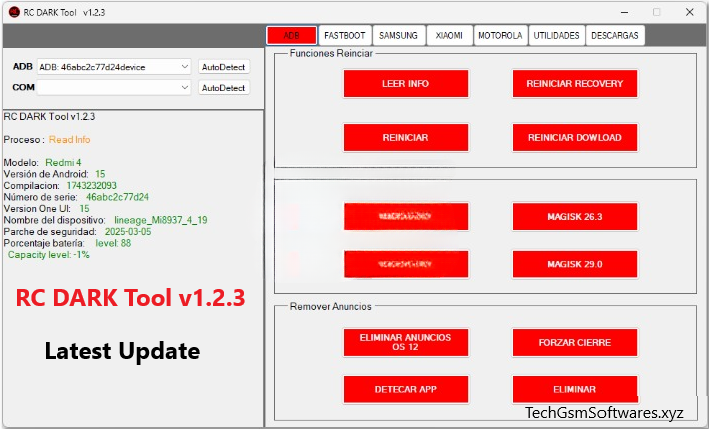Click the MAGISK 26.3 button

575,217
